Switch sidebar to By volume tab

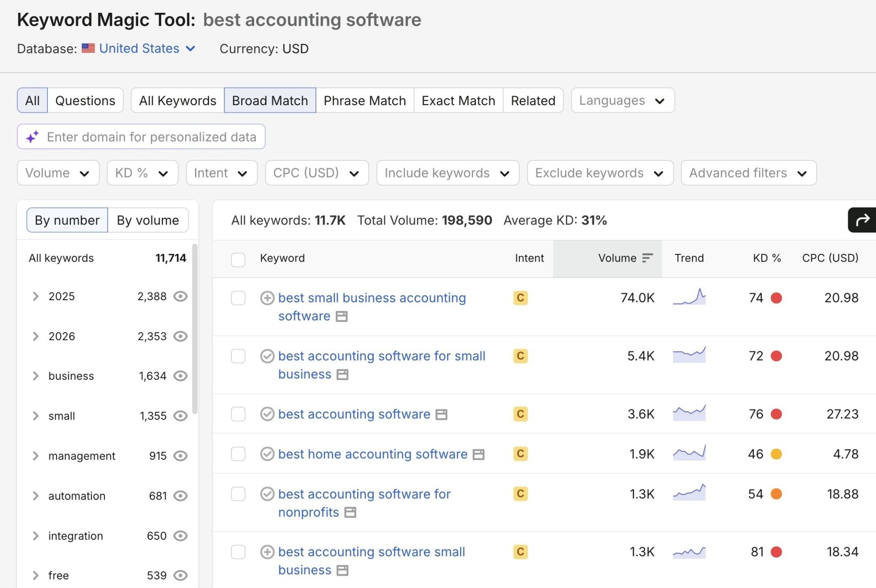point(148,220)
